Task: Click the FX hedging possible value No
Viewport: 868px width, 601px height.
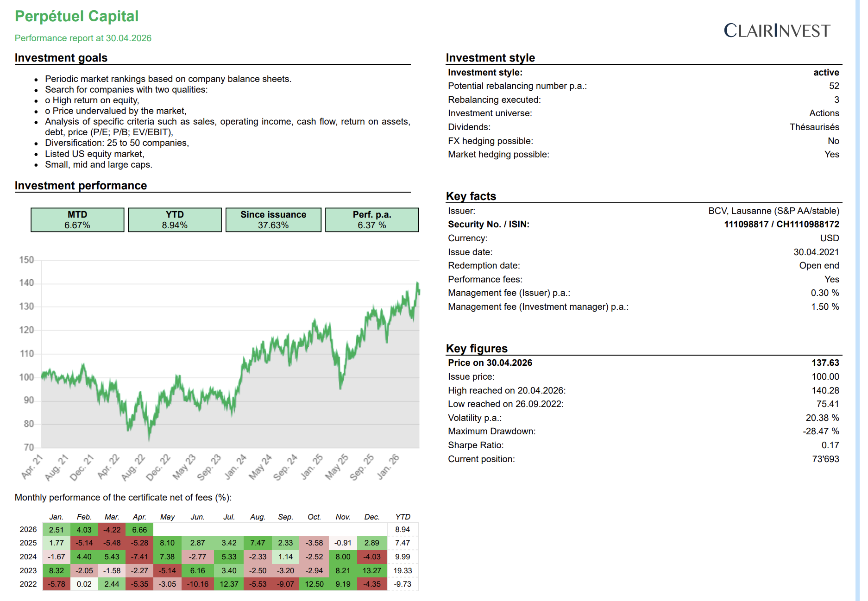Action: click(x=833, y=141)
